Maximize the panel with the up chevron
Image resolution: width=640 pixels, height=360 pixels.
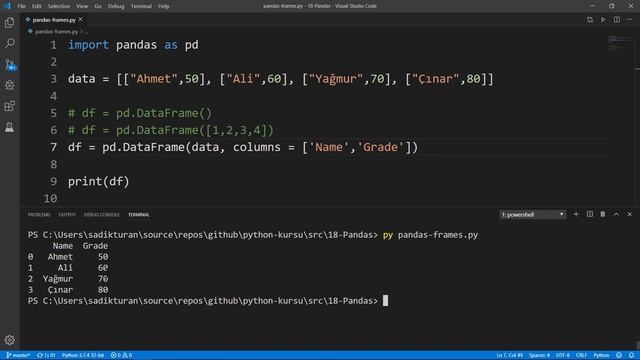pyautogui.click(x=616, y=214)
